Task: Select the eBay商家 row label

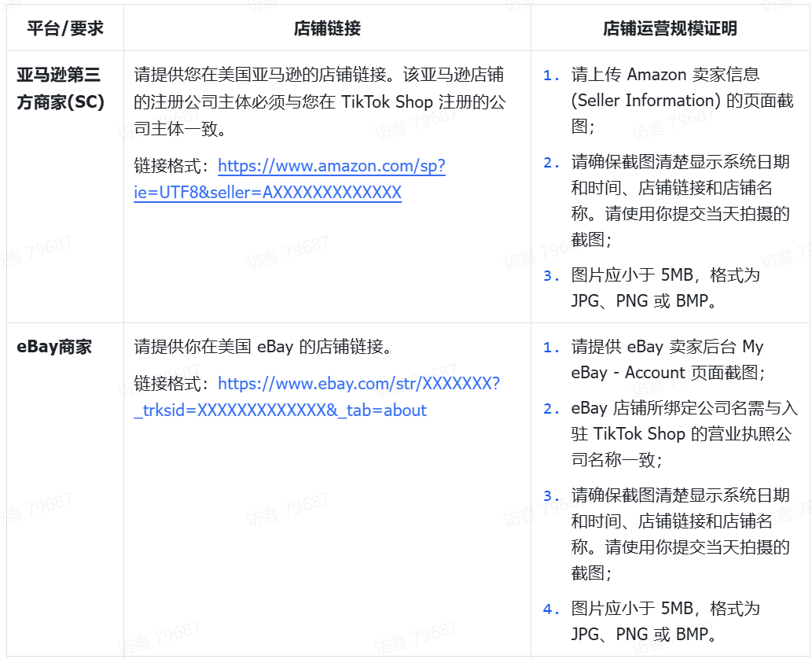Action: pos(54,347)
